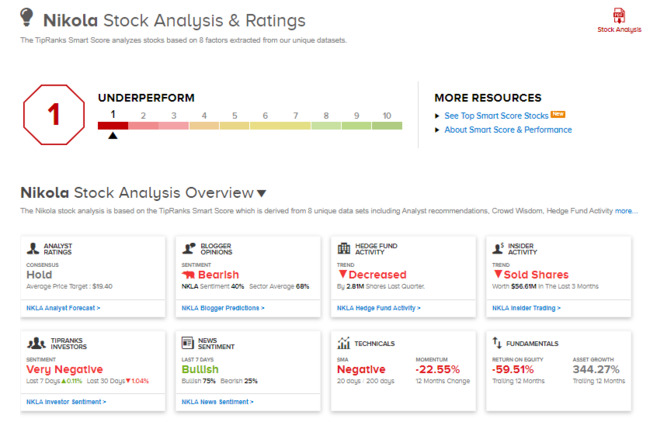Click the Analyst Ratings person icon
The width and height of the screenshot is (650, 422).
[33, 247]
